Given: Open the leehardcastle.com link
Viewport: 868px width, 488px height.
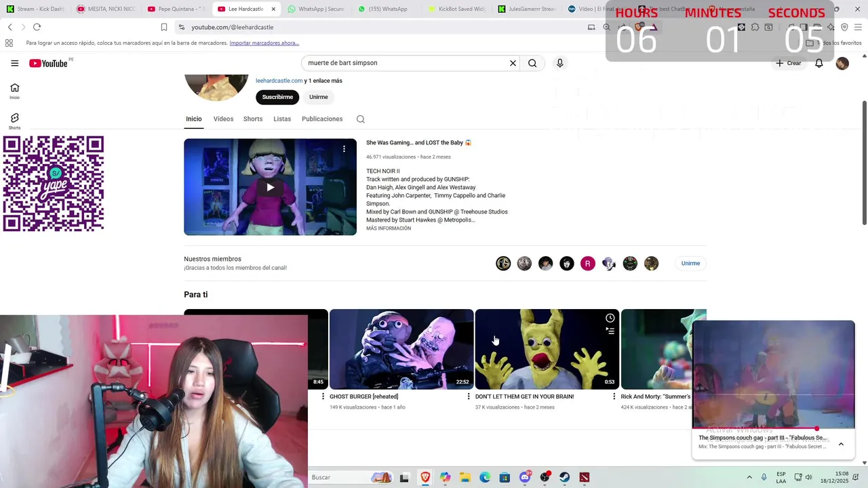Looking at the screenshot, I should 279,81.
